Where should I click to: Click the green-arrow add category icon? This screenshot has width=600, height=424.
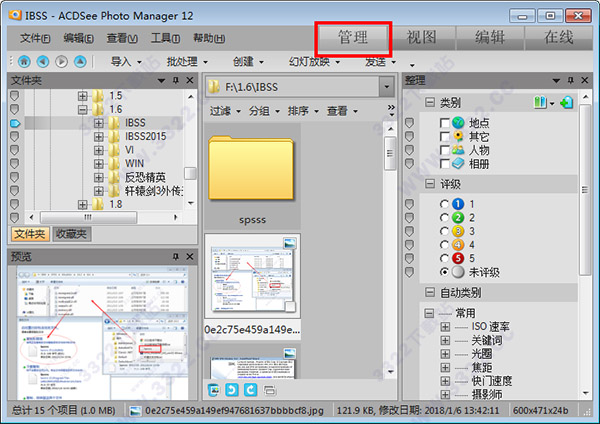click(x=566, y=102)
